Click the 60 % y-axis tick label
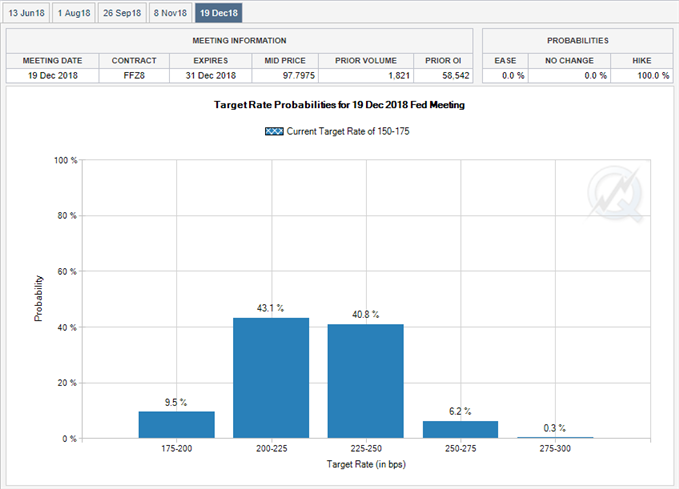This screenshot has width=679, height=489. coord(67,272)
